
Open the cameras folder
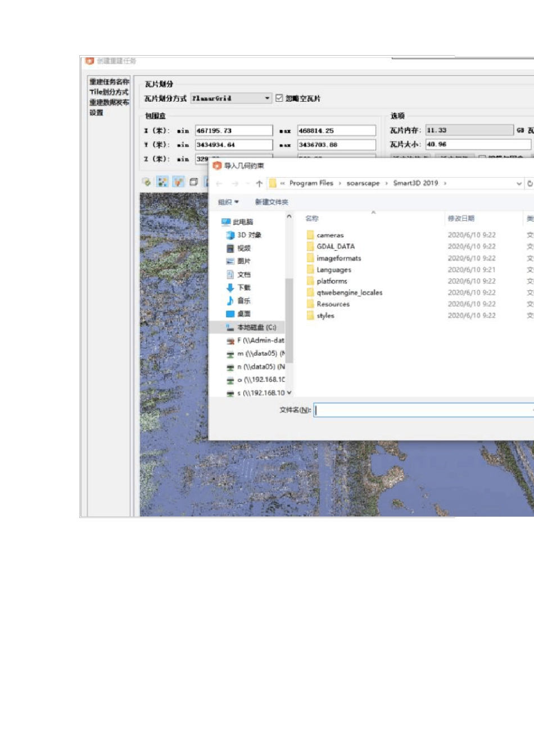pyautogui.click(x=329, y=235)
